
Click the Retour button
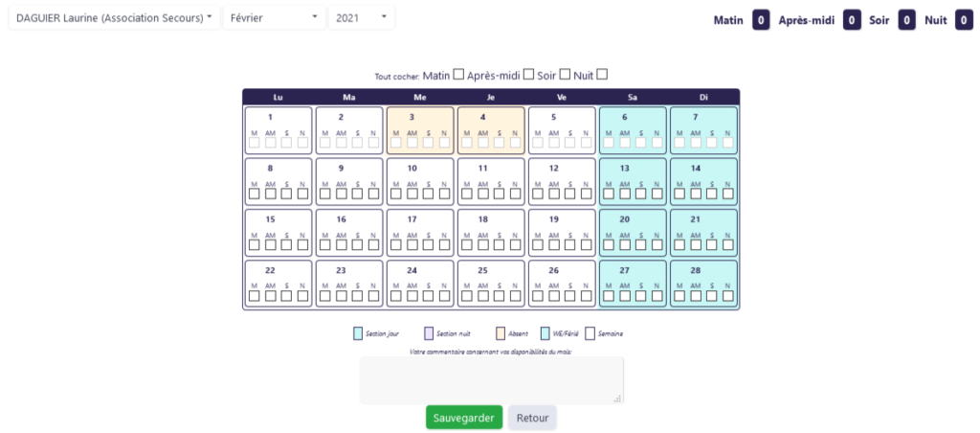pyautogui.click(x=532, y=418)
